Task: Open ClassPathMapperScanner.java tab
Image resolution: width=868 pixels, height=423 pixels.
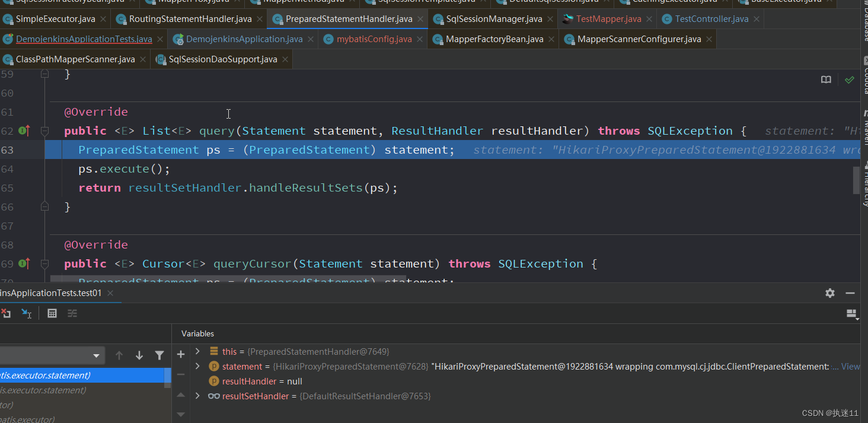Action: 75,59
